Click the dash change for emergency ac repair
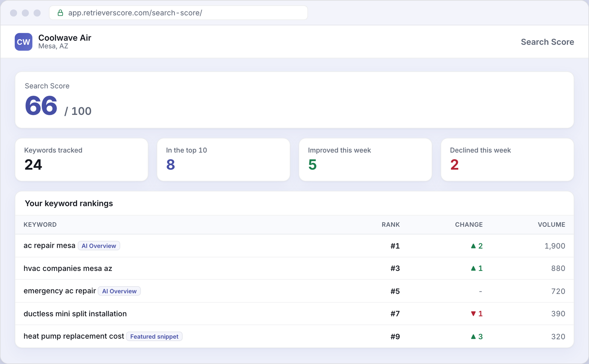Image resolution: width=589 pixels, height=364 pixels. pos(480,291)
